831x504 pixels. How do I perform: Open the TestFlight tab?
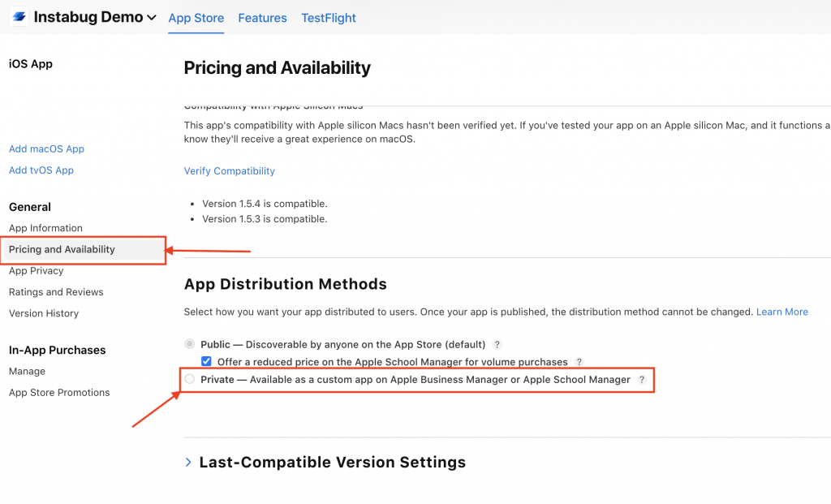click(329, 18)
